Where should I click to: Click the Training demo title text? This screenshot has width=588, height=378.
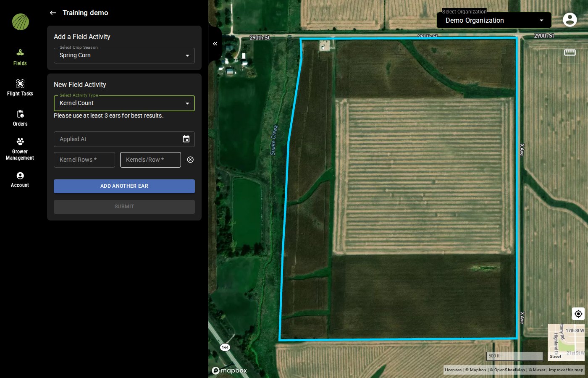(x=85, y=13)
